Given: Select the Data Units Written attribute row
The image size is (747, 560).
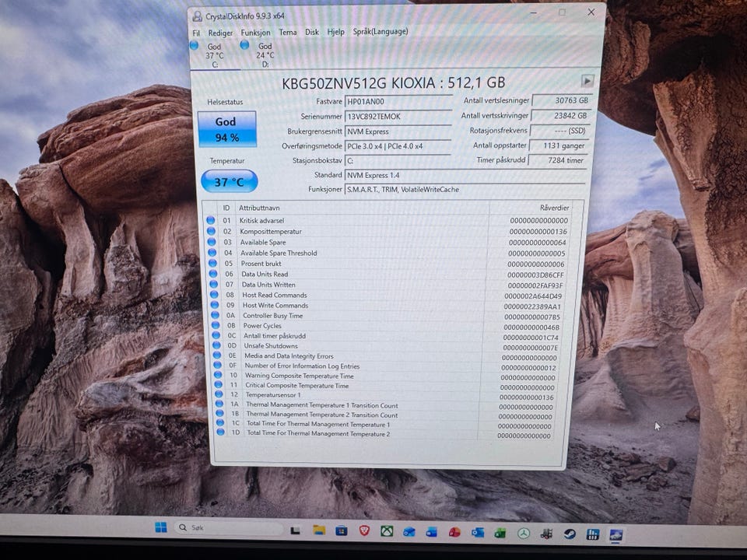Looking at the screenshot, I should 388,285.
